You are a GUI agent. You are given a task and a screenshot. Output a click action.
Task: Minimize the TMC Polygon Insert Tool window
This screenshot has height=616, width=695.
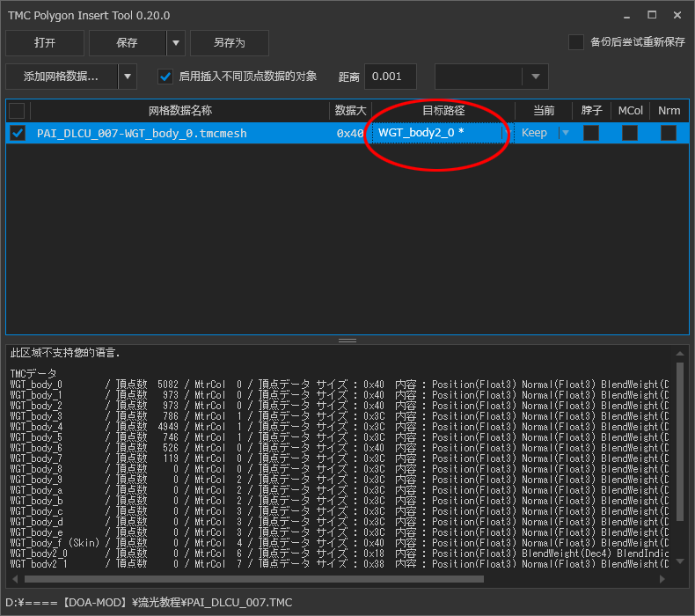pyautogui.click(x=626, y=16)
